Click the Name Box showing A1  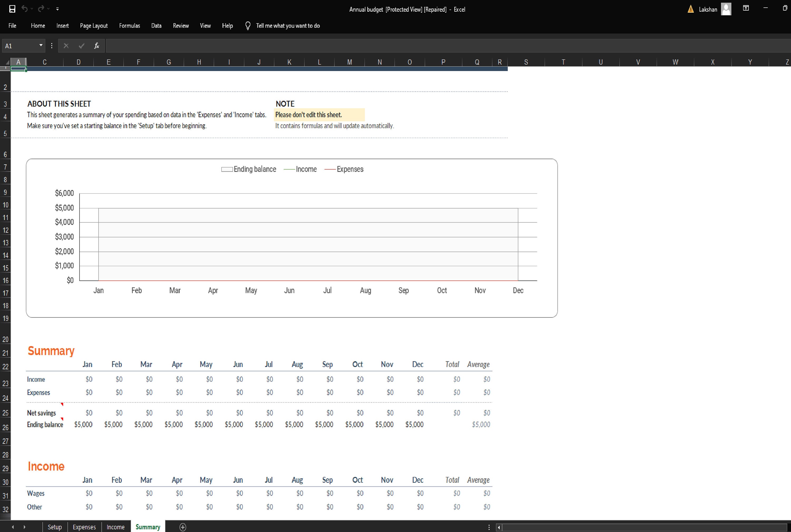[x=20, y=46]
